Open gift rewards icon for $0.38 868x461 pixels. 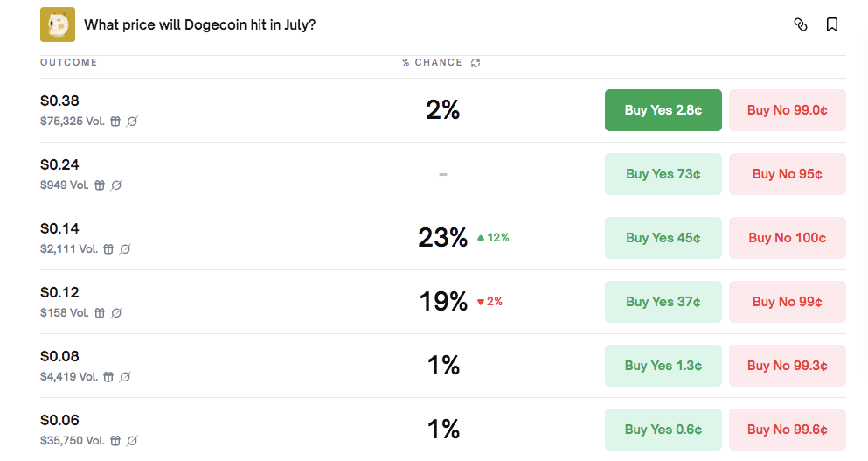point(115,122)
